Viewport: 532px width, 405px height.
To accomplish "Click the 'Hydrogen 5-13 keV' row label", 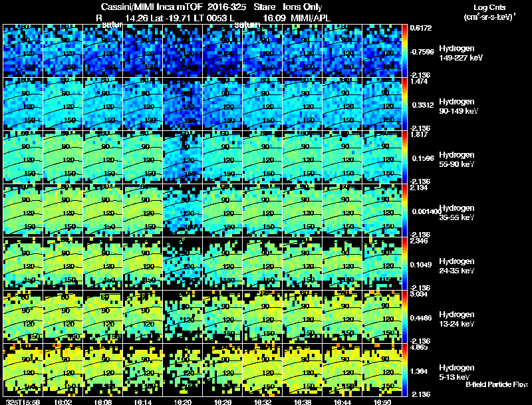I will pyautogui.click(x=457, y=372).
